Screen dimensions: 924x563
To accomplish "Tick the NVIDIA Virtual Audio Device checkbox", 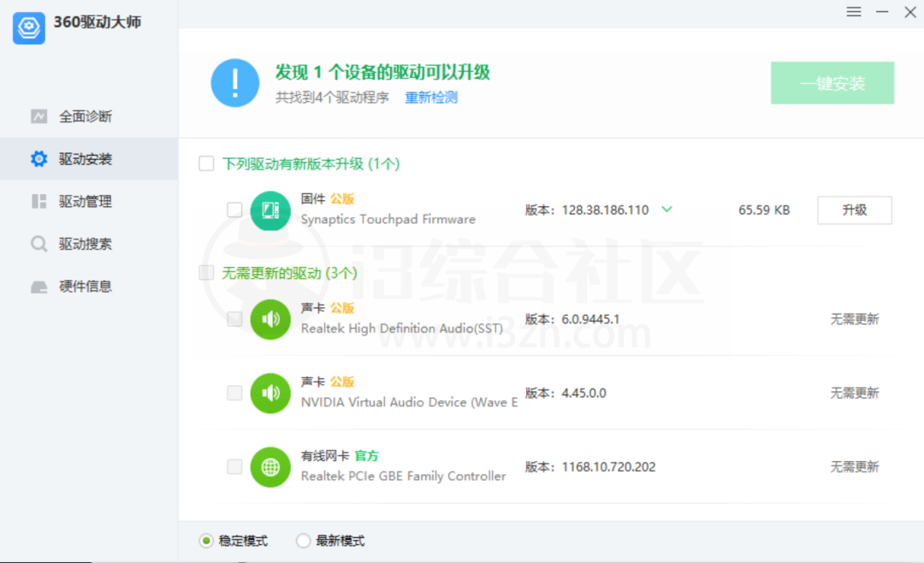I will click(x=234, y=393).
